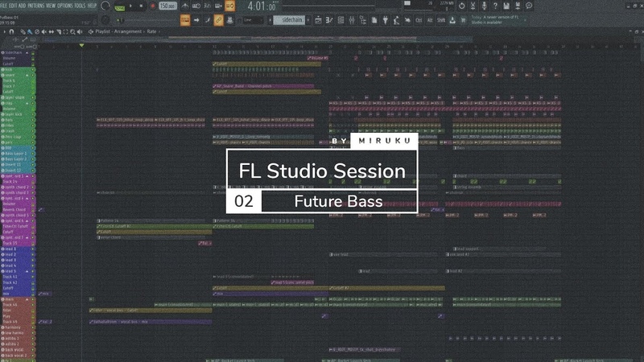The height and width of the screenshot is (362, 644).
Task: Mute the layer snare track toggle
Action: tap(33, 97)
